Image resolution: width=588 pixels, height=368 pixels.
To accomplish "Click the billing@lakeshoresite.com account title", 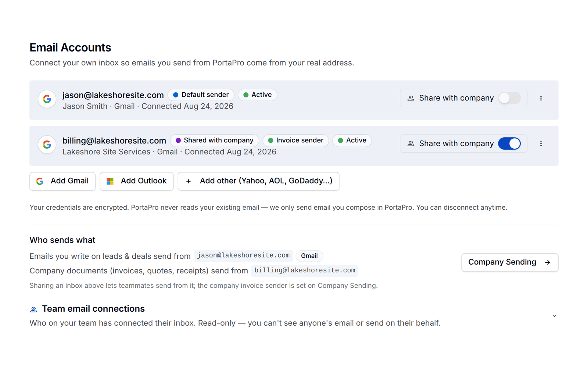I will [x=114, y=141].
